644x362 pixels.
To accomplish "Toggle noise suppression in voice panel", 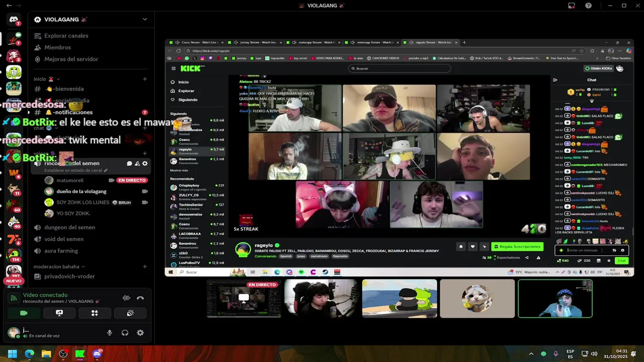I will [126, 298].
